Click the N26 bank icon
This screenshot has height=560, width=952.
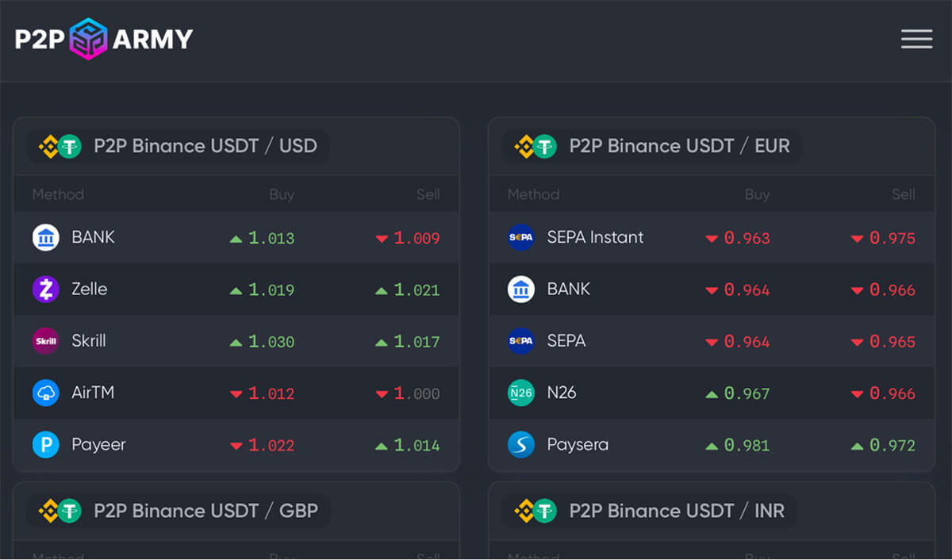(521, 393)
